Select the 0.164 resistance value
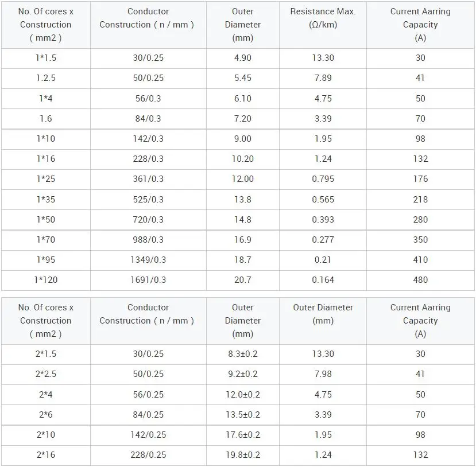The image size is (476, 467). click(x=323, y=280)
